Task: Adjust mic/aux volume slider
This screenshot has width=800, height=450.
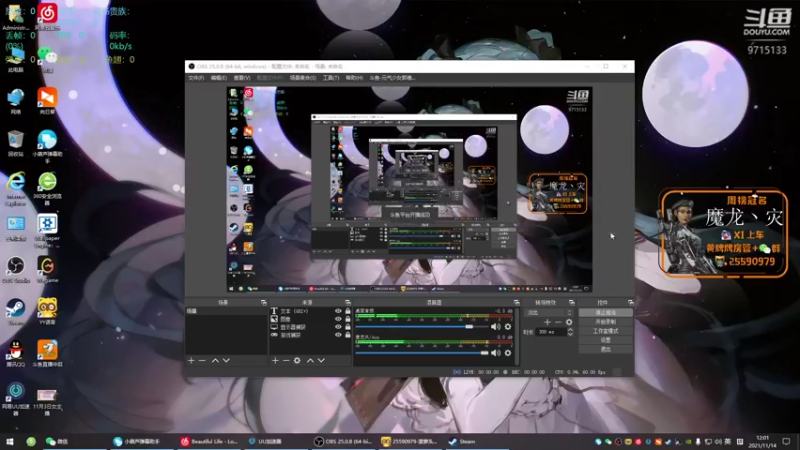Action: [422, 353]
